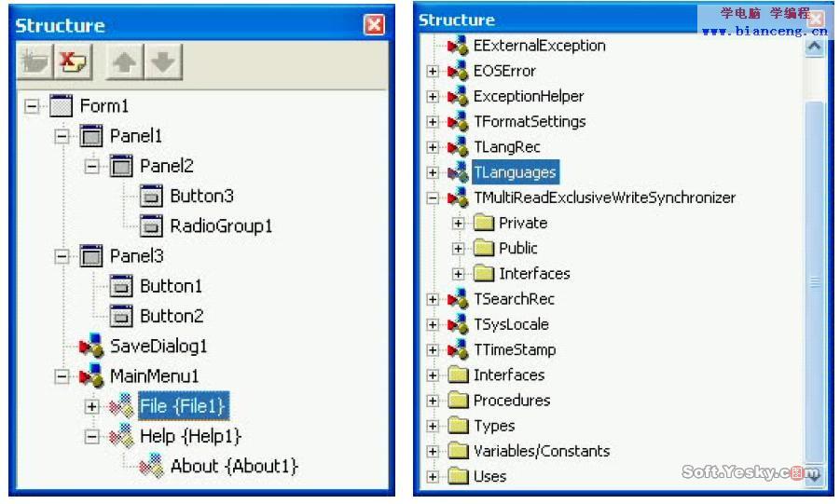Select the TMultiReadExclusiveWriteSynchronizer tree item
The height and width of the screenshot is (504, 840).
604,198
